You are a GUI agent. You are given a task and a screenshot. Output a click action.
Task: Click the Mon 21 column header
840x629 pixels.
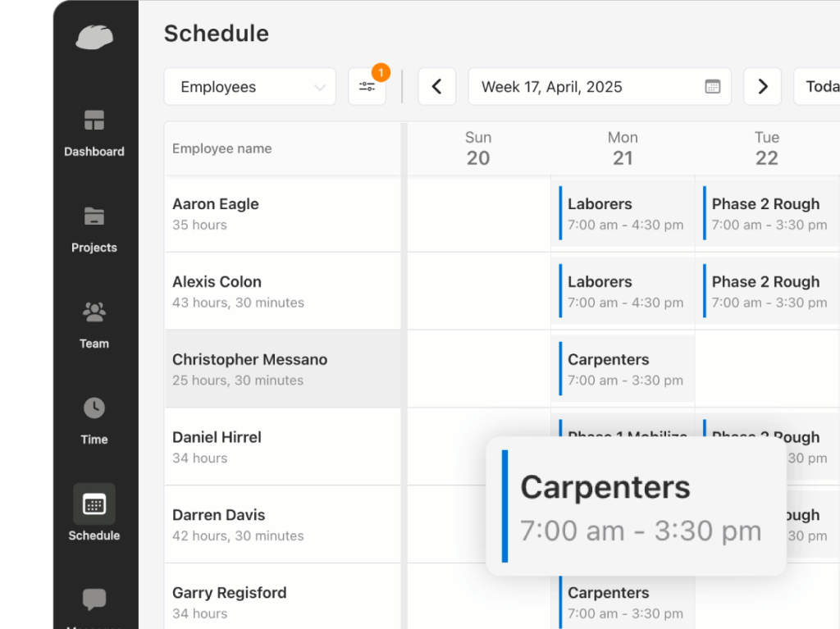click(623, 148)
